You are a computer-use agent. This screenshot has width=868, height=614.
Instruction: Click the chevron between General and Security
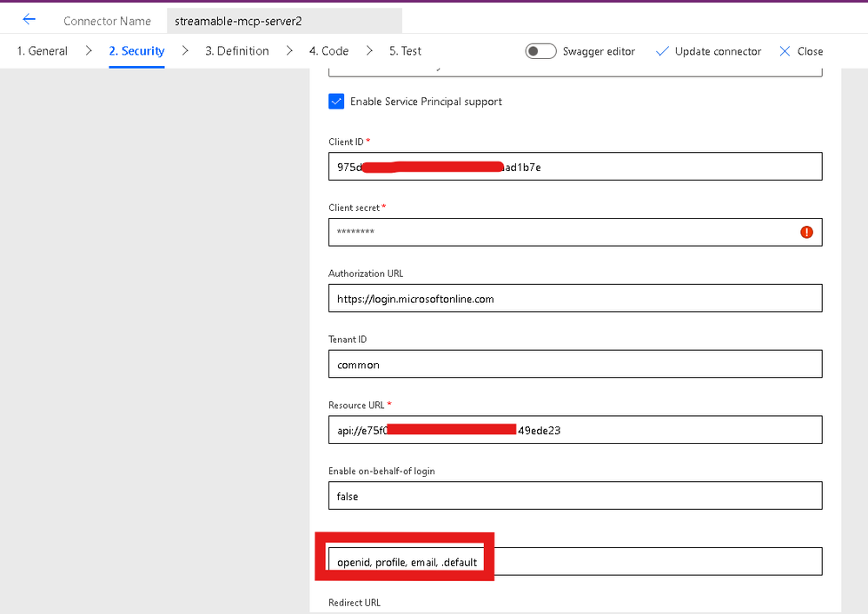click(x=89, y=51)
